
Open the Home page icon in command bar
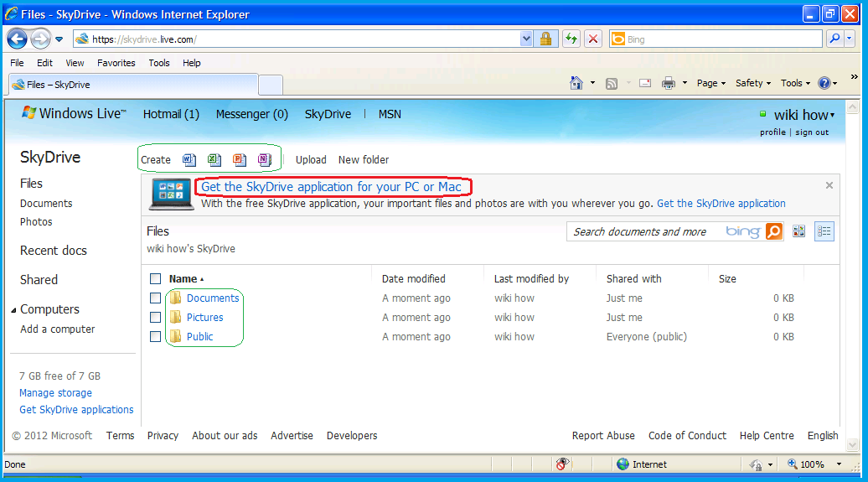click(576, 83)
